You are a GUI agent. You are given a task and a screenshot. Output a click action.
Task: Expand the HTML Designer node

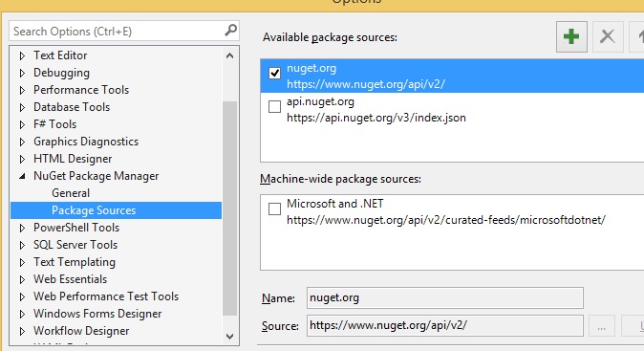click(22, 159)
